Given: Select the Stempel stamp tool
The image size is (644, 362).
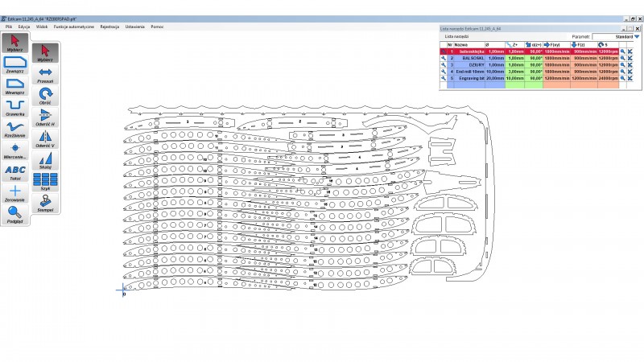Looking at the screenshot, I should (45, 204).
